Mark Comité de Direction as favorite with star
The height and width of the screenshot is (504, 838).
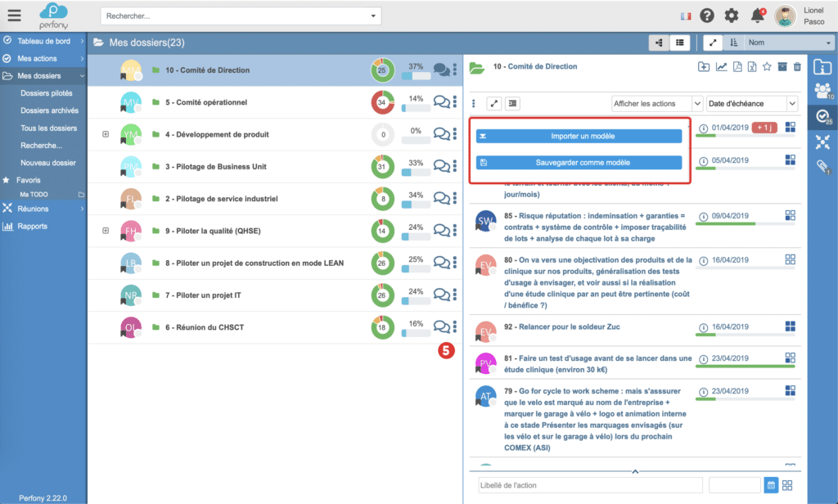(x=767, y=67)
